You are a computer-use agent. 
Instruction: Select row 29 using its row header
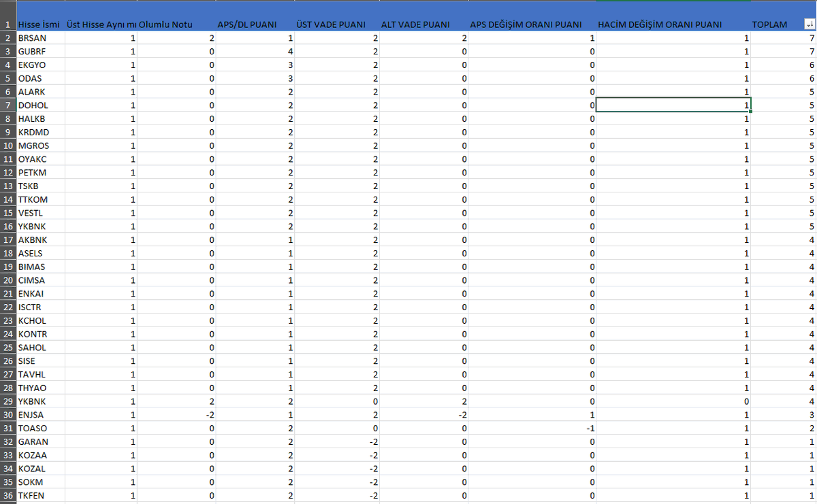click(7, 401)
